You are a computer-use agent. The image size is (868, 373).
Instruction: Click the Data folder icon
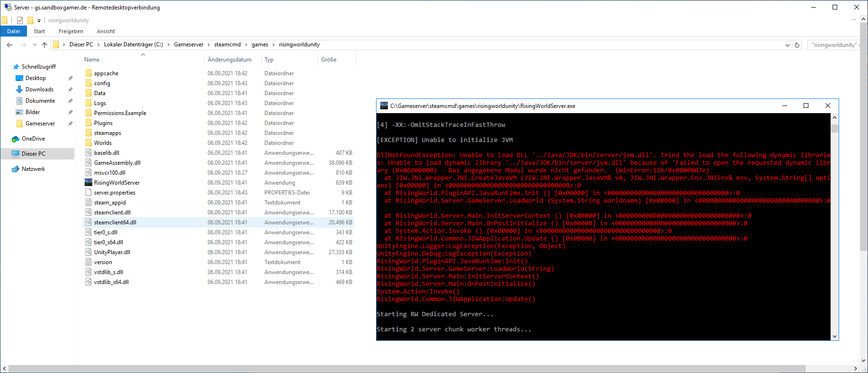88,93
